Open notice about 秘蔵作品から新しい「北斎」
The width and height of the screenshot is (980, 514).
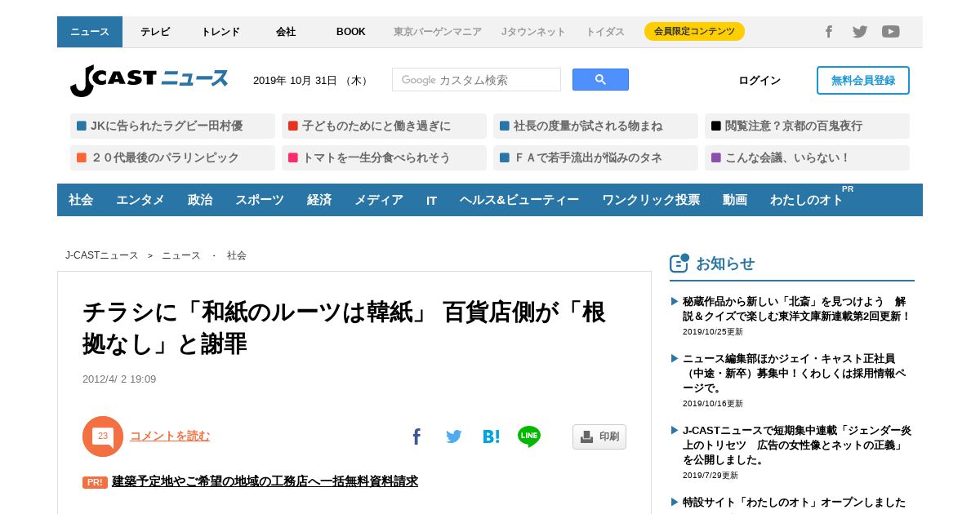(796, 308)
